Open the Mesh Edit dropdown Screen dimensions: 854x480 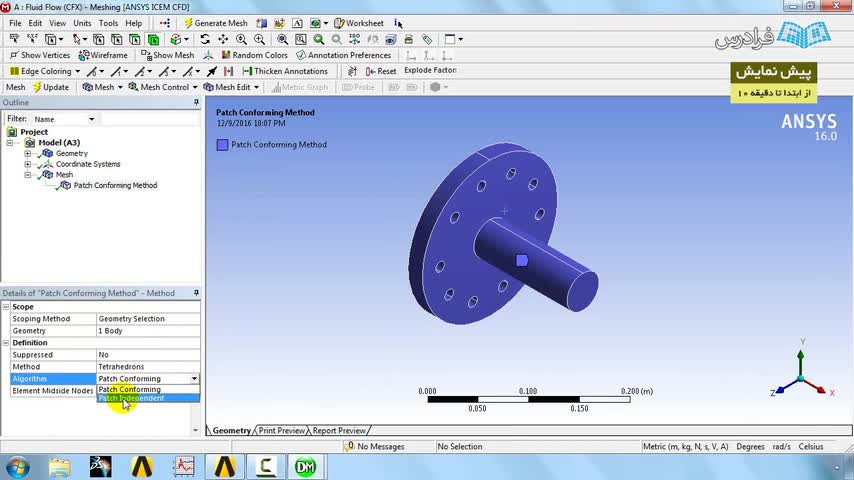[x=231, y=87]
